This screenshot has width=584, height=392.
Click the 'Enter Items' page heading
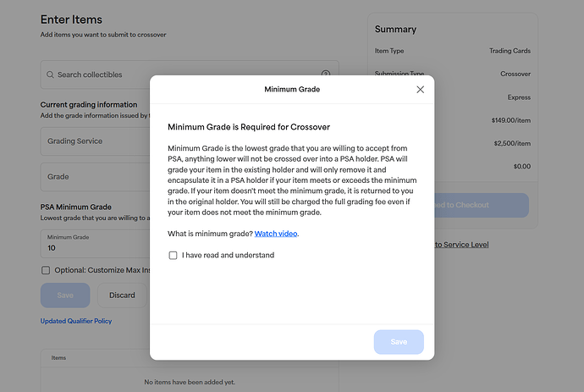(x=71, y=19)
